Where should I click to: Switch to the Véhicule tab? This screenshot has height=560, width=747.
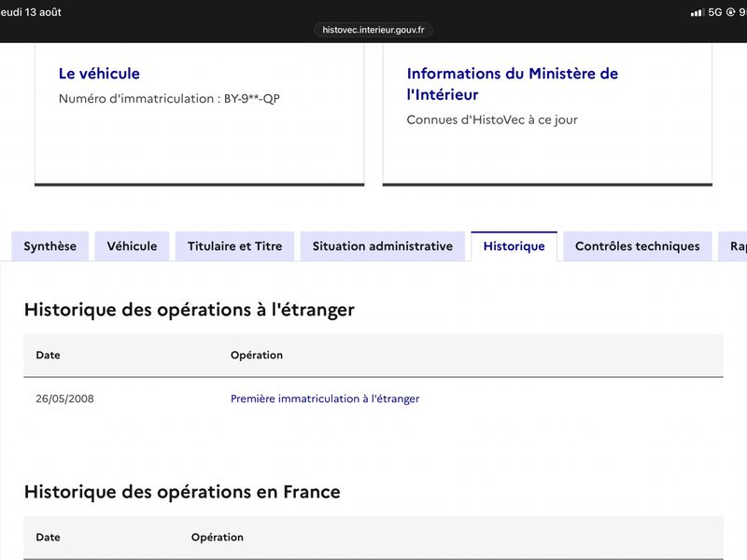point(132,246)
